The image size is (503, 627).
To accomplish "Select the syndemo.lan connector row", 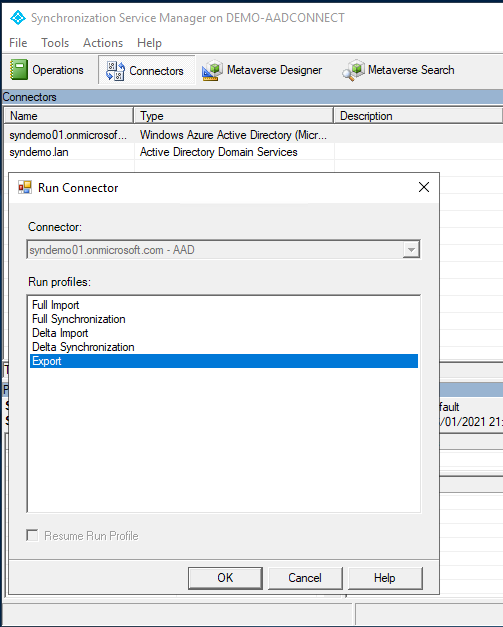I will [x=39, y=152].
